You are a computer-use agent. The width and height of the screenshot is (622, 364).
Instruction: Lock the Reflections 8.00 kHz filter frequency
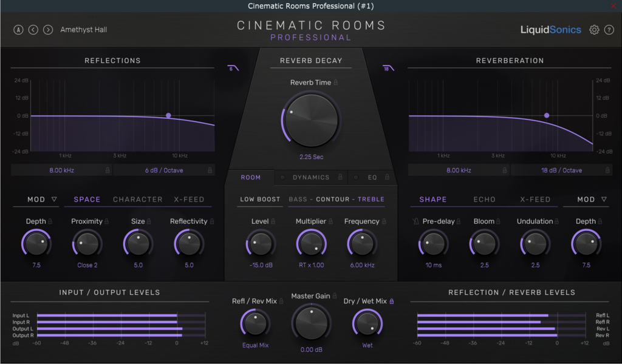tap(107, 170)
